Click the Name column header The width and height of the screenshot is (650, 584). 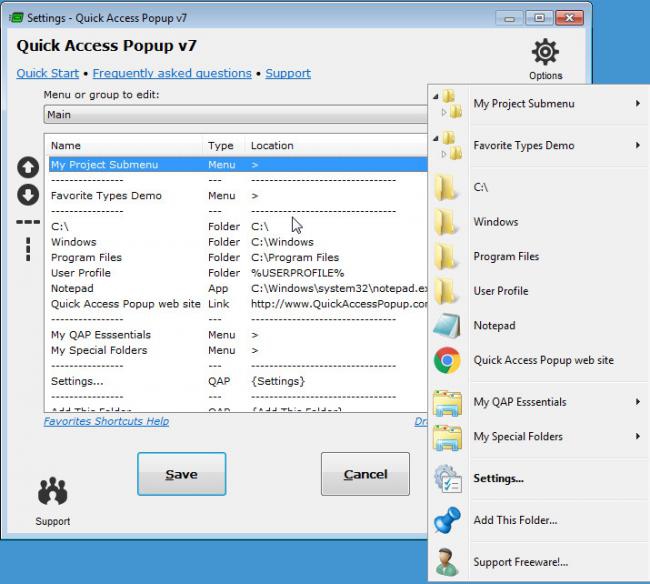tap(124, 145)
